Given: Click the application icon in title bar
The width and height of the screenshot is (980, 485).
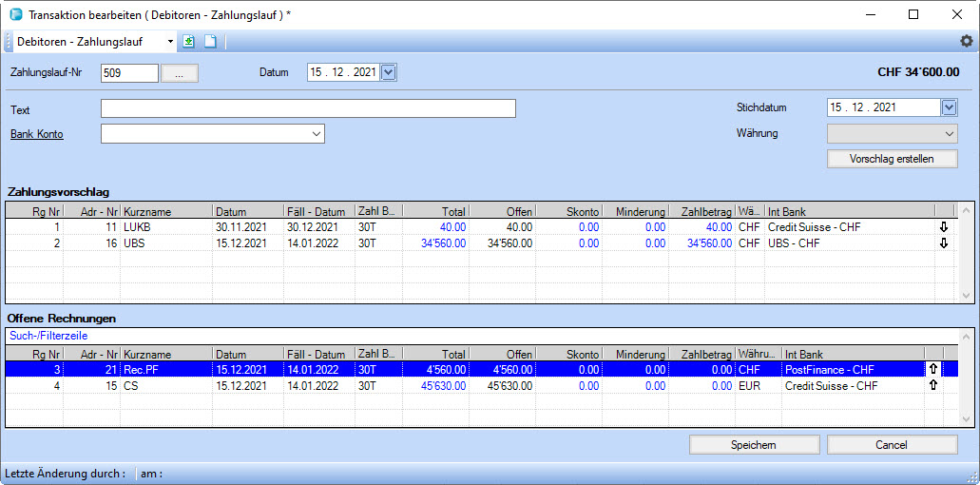Looking at the screenshot, I should point(14,14).
